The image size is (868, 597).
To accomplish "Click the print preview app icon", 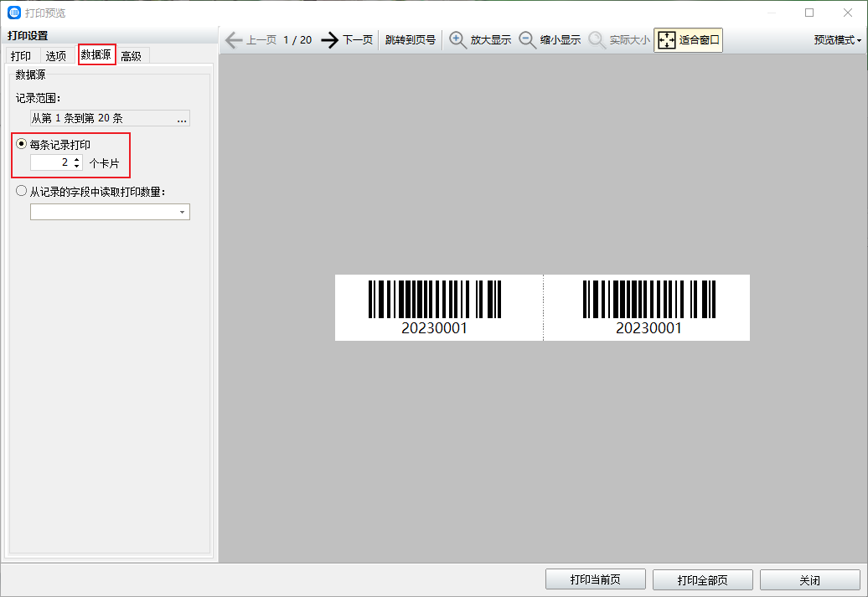I will [x=14, y=13].
